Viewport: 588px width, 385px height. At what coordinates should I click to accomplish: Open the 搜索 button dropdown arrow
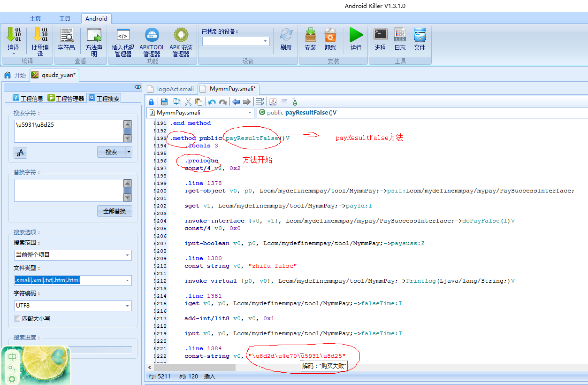tap(129, 152)
